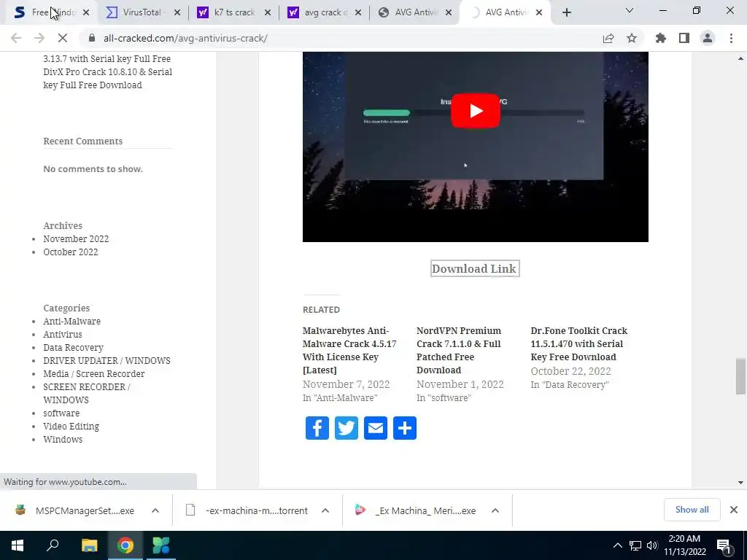This screenshot has width=747, height=560.
Task: Open volume speaker tray icon
Action: click(x=652, y=545)
